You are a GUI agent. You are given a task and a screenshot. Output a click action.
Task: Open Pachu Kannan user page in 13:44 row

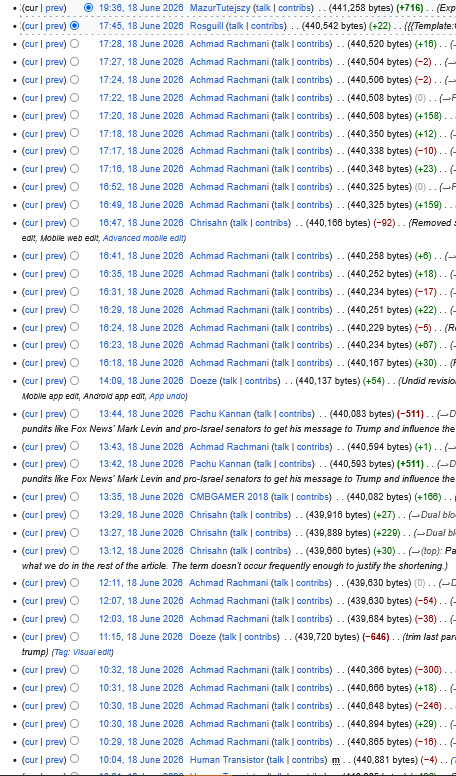click(220, 414)
